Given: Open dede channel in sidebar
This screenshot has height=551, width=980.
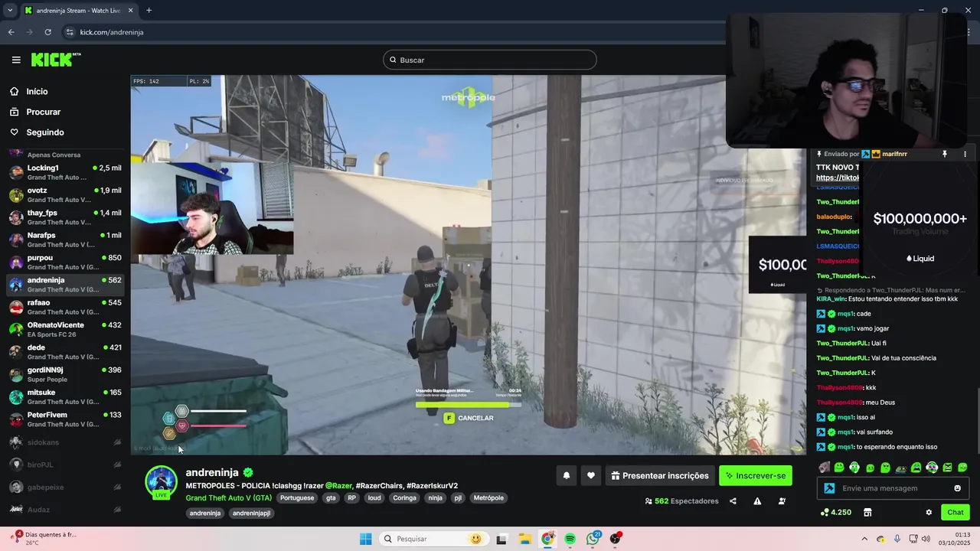Looking at the screenshot, I should [65, 352].
